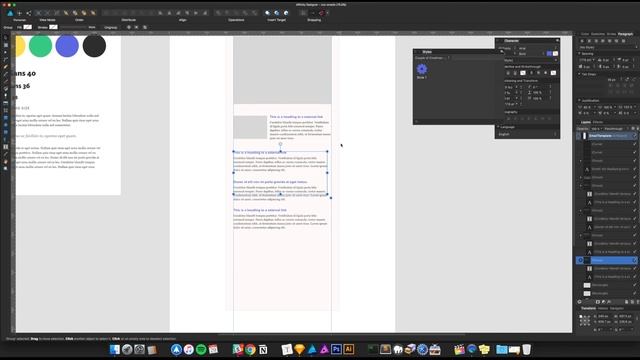Screen dimensions: 640x360
Task: Toggle visibility of the upper Rectangle layer
Action: pyautogui.click(x=635, y=285)
